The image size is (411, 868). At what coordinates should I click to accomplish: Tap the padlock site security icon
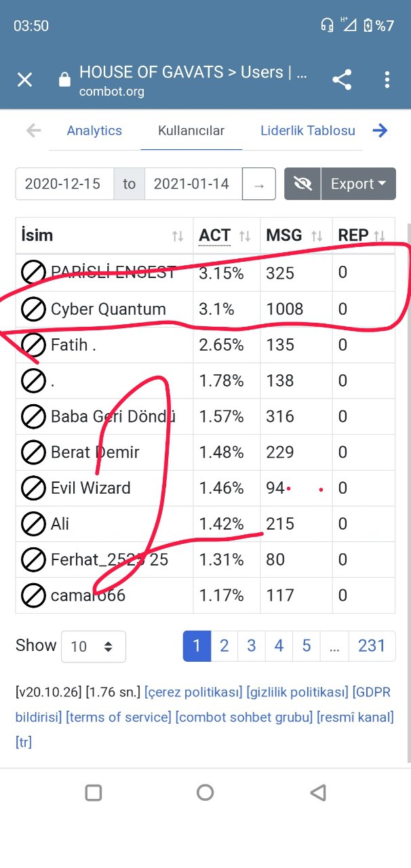[x=64, y=80]
